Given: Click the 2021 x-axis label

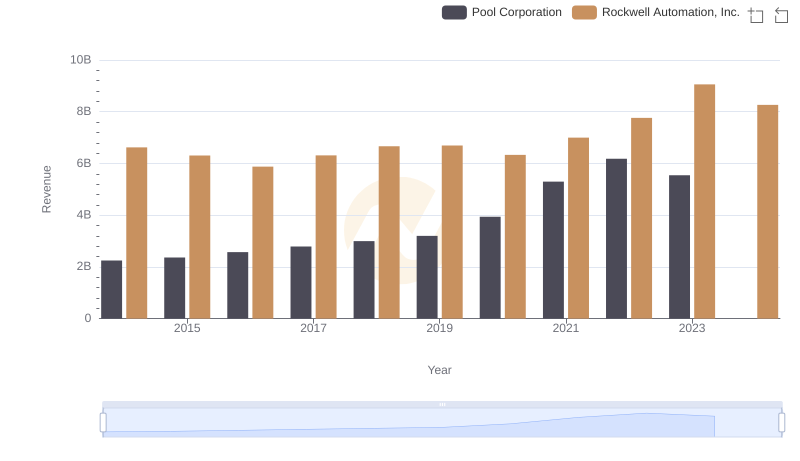Looking at the screenshot, I should [x=566, y=328].
